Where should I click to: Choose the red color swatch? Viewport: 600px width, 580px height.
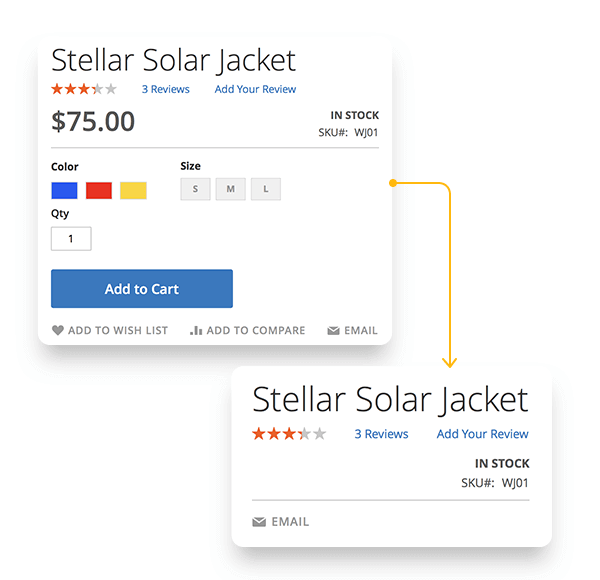click(99, 191)
